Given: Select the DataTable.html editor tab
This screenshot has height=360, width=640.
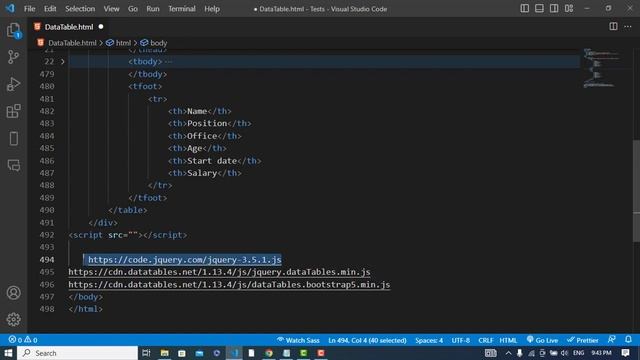Looking at the screenshot, I should (69, 27).
